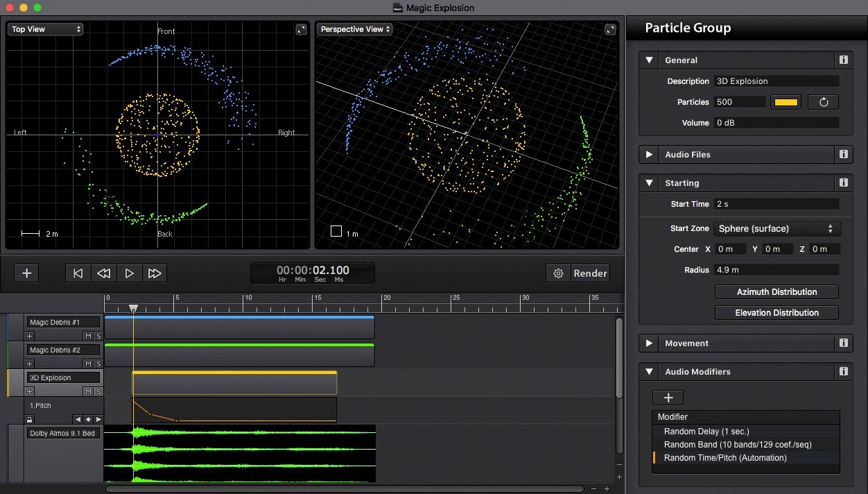
Task: Select Random Band modifier in list
Action: tap(737, 445)
